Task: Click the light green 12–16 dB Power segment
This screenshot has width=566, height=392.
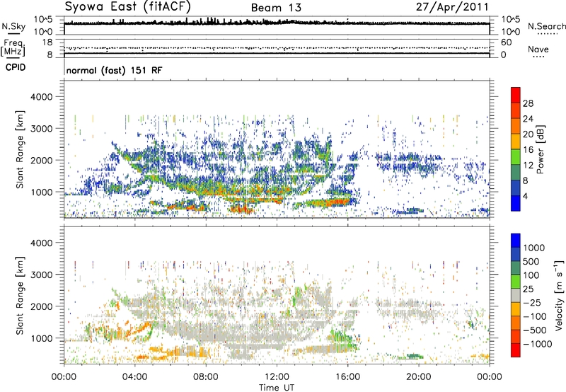Action: (516, 157)
